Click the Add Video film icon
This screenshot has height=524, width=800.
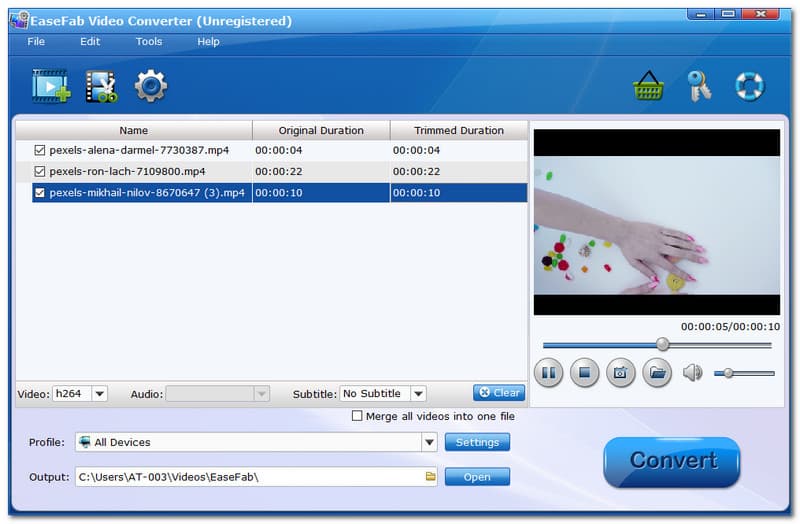click(x=50, y=87)
